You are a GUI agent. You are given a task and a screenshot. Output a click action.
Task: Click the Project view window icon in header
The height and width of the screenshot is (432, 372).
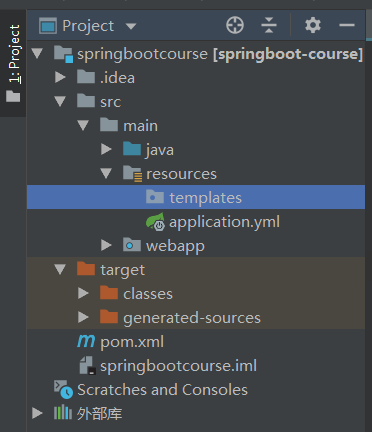tap(48, 26)
